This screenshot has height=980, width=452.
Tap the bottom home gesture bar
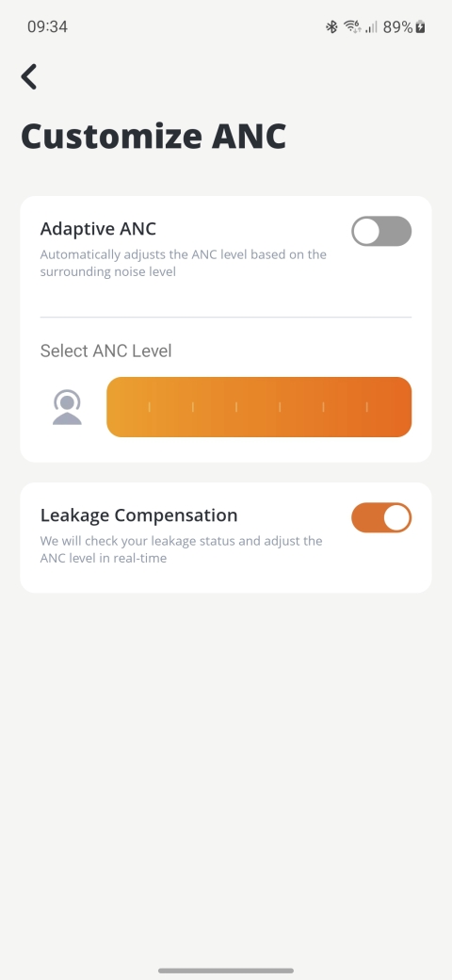coord(226,971)
